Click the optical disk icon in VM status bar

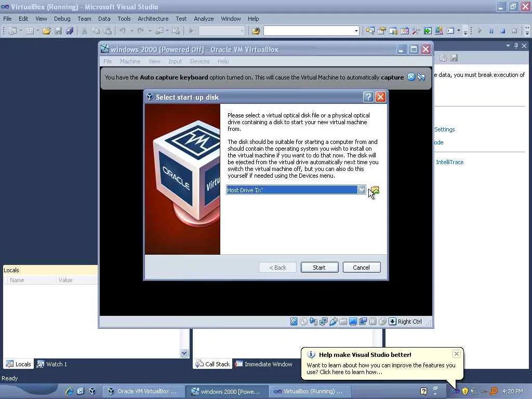(303, 321)
